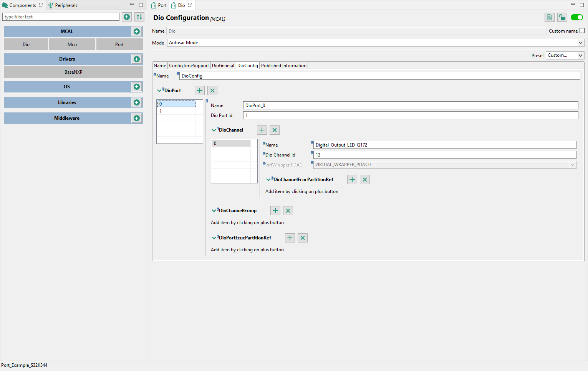Add a new MCAL component via plus icon

click(137, 31)
